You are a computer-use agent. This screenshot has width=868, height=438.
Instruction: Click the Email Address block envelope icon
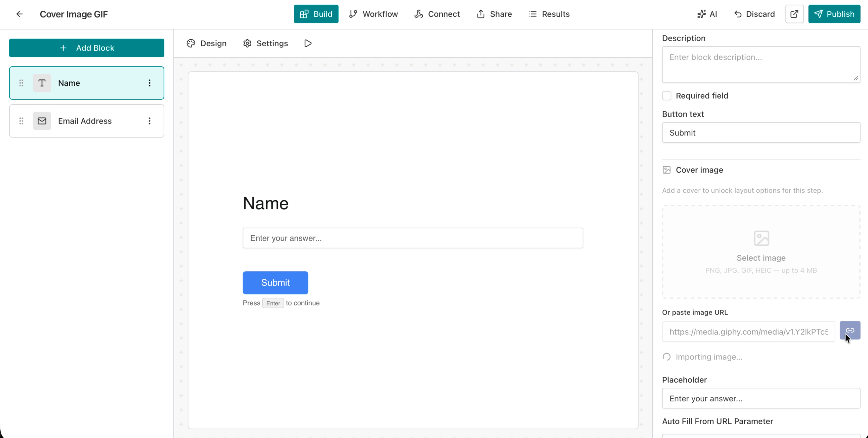pos(42,121)
